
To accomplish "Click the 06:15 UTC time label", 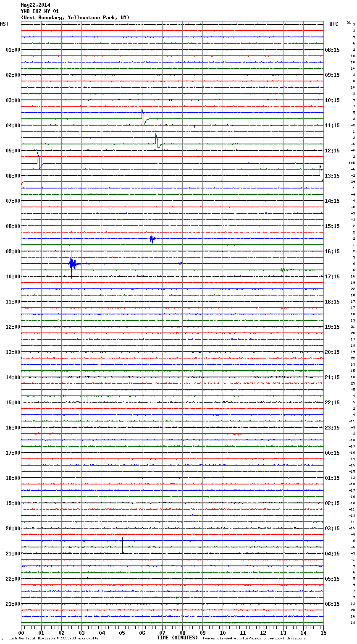I will [332, 604].
